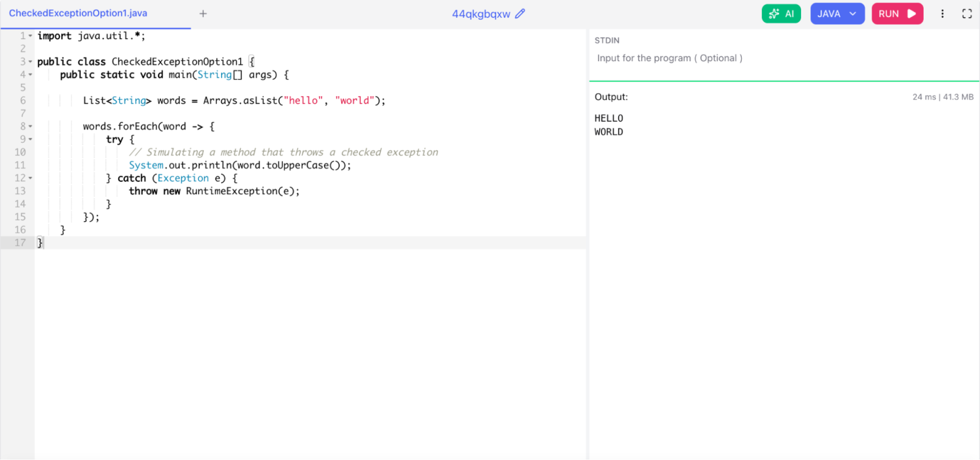Click the WORLD output line
Image resolution: width=980 pixels, height=460 pixels.
(x=609, y=132)
